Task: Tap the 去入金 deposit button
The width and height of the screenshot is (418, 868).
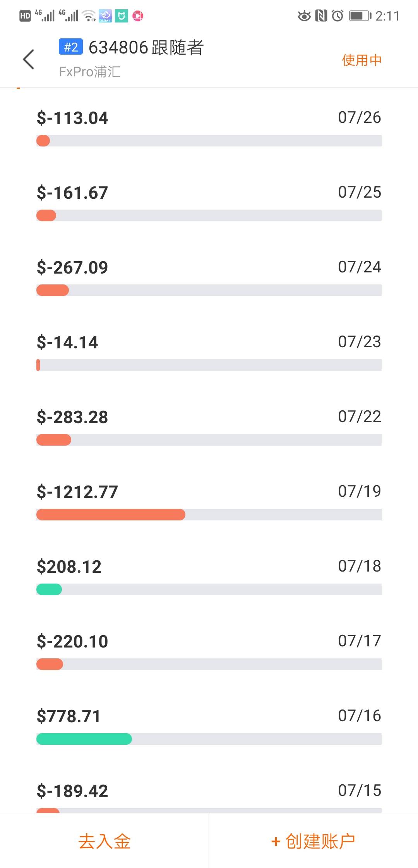Action: [104, 841]
